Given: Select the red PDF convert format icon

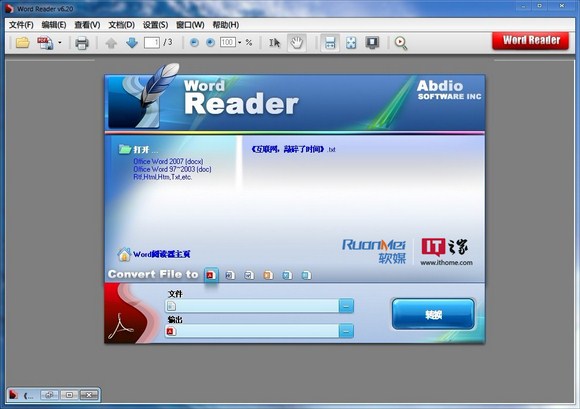Looking at the screenshot, I should 211,275.
